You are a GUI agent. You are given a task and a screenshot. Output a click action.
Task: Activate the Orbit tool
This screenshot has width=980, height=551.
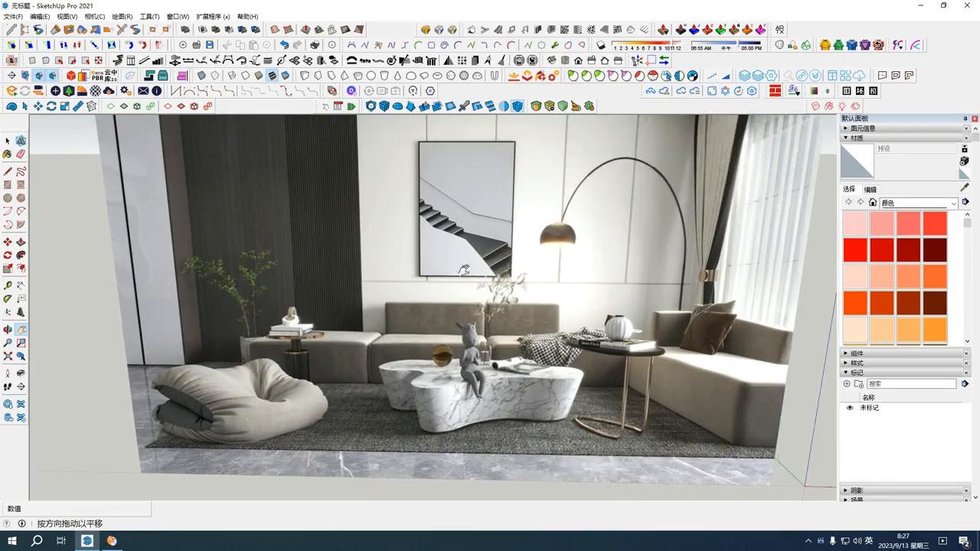pos(6,329)
